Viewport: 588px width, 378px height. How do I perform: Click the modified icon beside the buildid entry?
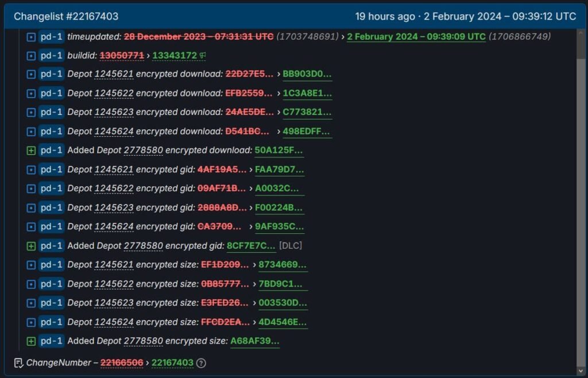point(31,56)
